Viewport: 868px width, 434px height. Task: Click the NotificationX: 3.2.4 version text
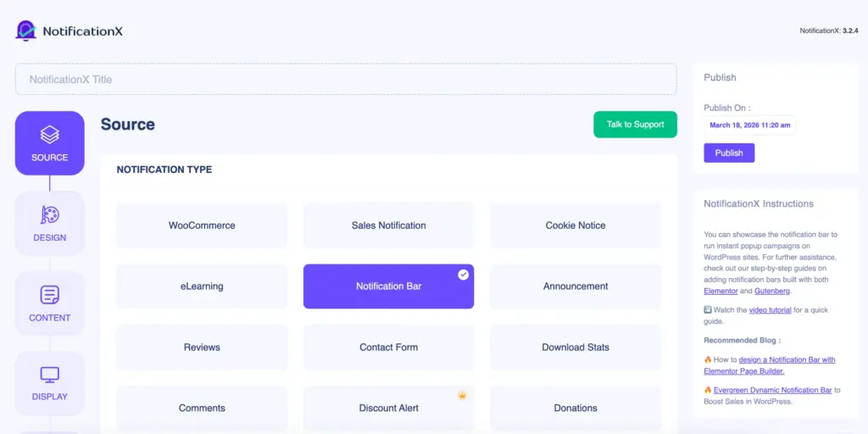[x=829, y=31]
